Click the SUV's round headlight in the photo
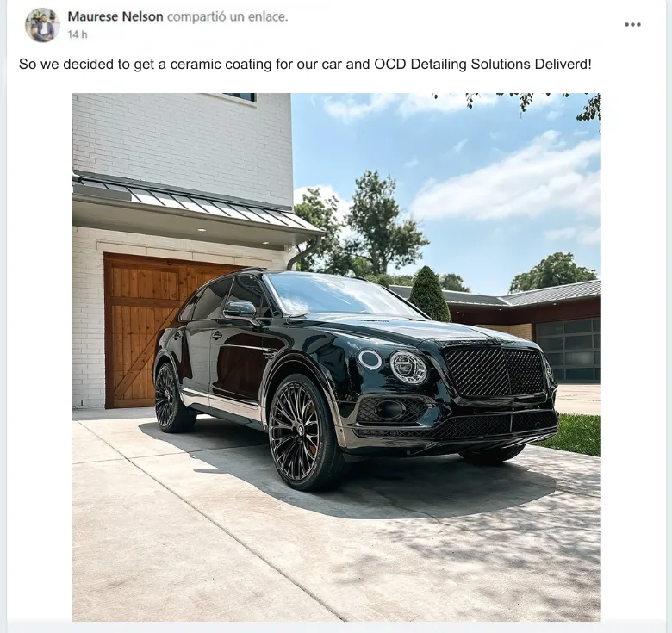Image resolution: width=672 pixels, height=633 pixels. (408, 367)
